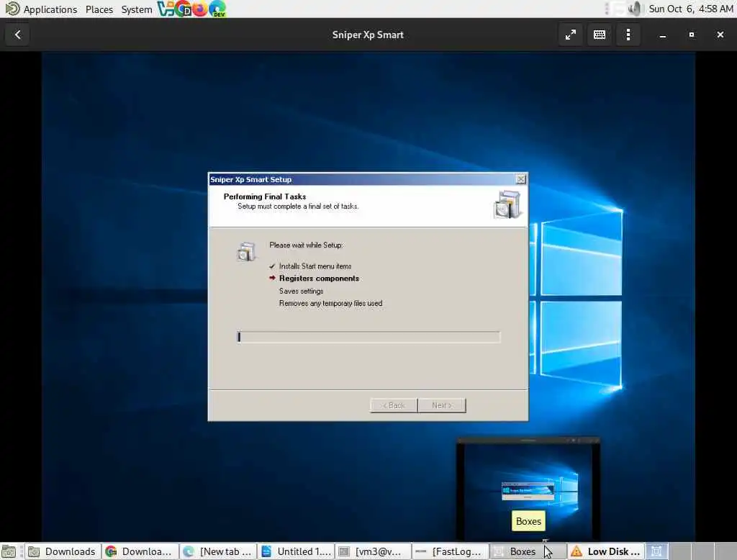The height and width of the screenshot is (560, 737).
Task: Close the Sniper Xp Smart Setup dialog
Action: (x=521, y=179)
